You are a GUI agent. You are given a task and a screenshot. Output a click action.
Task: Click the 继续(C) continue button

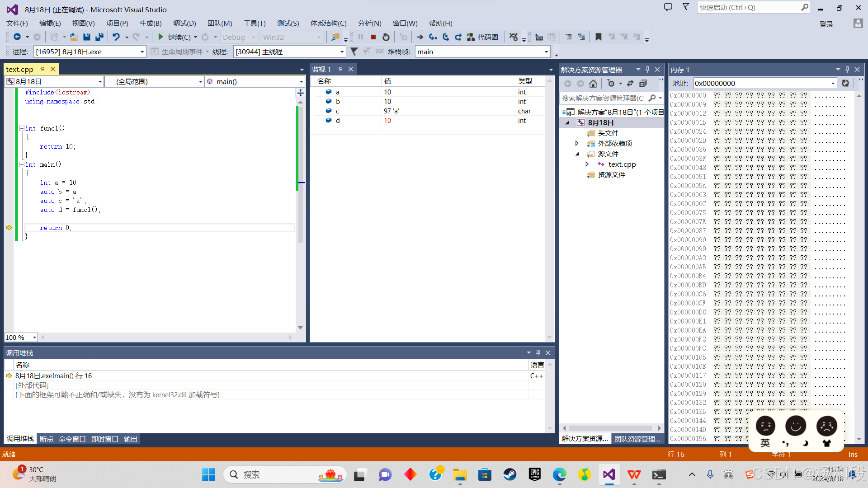[x=175, y=37]
